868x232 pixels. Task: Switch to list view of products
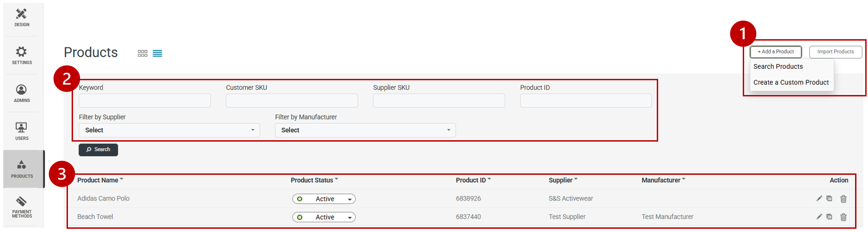tap(157, 54)
